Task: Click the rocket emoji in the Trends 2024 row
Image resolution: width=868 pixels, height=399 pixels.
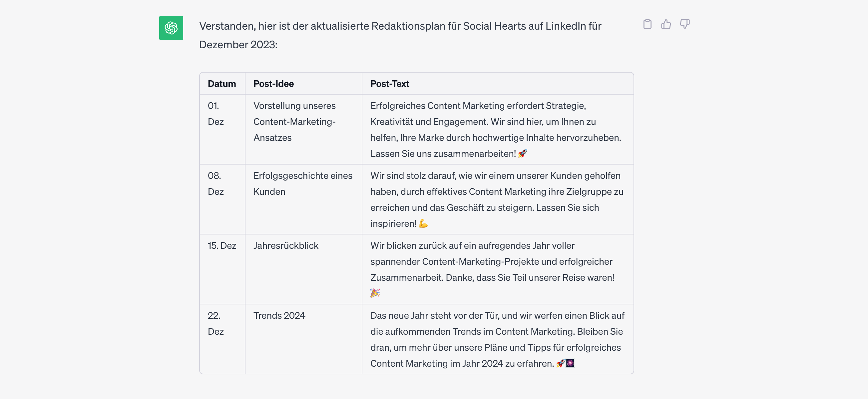Action: pos(560,363)
